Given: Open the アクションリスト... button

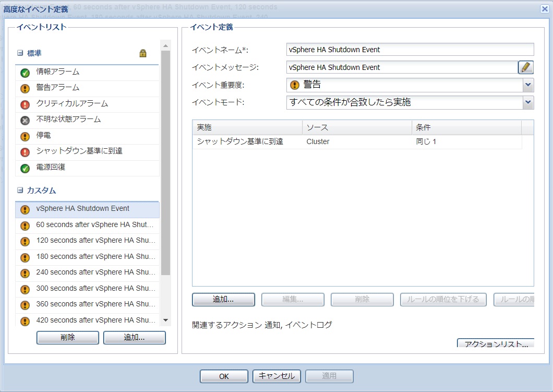Looking at the screenshot, I should click(496, 344).
